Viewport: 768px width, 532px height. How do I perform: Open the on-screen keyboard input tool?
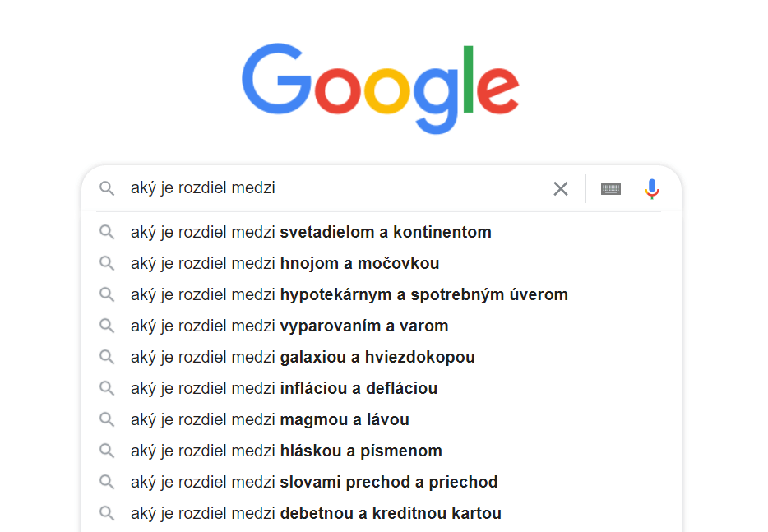611,188
